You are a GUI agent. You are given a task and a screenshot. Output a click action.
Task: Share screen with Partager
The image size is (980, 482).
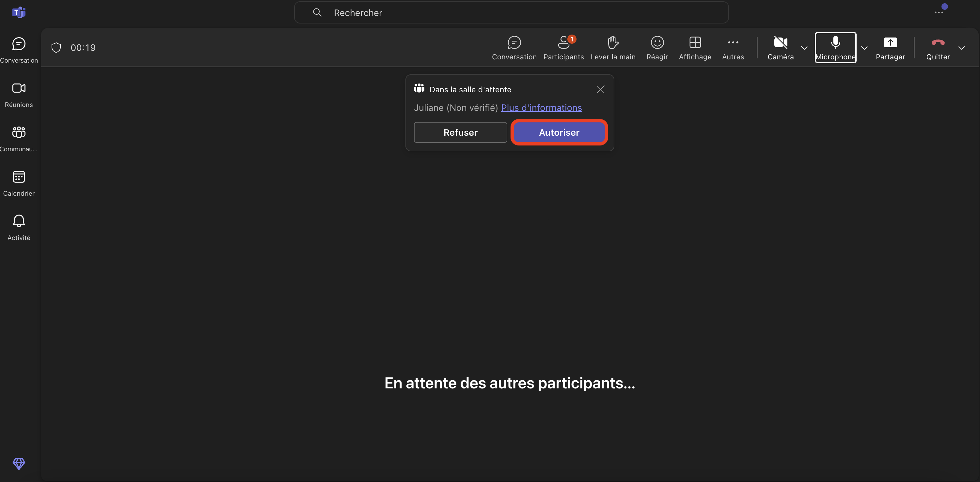890,48
